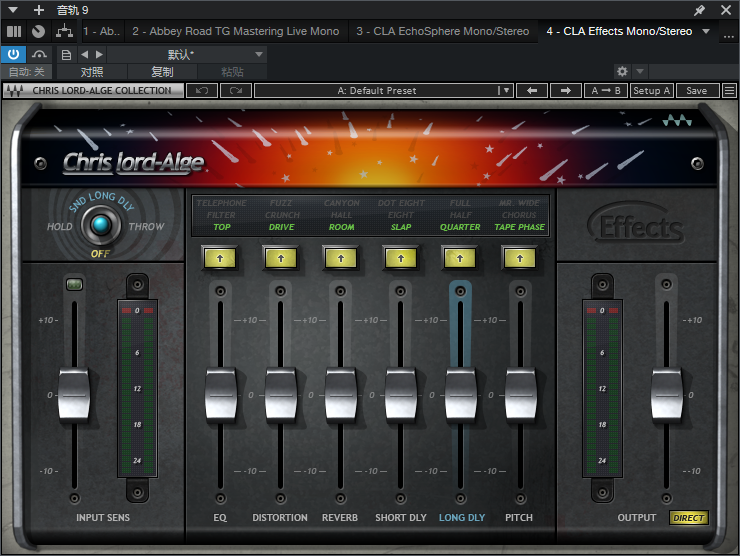Viewport: 740px width, 556px height.
Task: Toggle the EQ mute light above fader
Action: click(220, 292)
